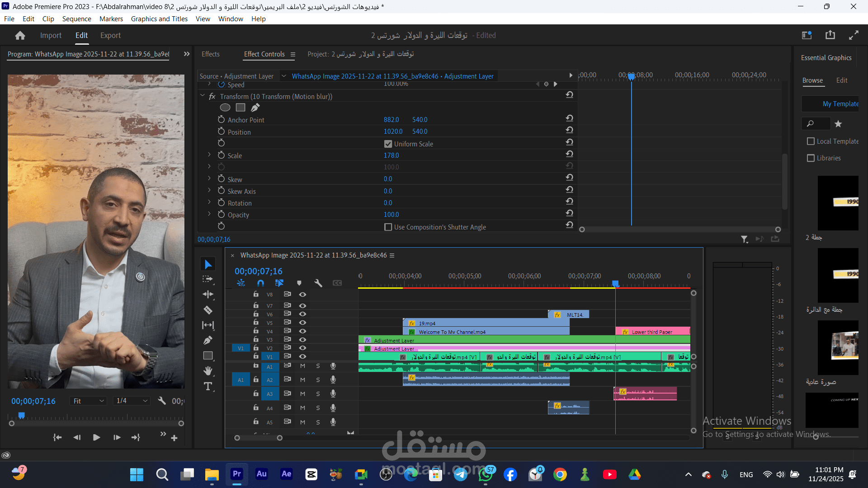The width and height of the screenshot is (868, 488).
Task: Open the Fit zoom level dropdown
Action: [89, 401]
